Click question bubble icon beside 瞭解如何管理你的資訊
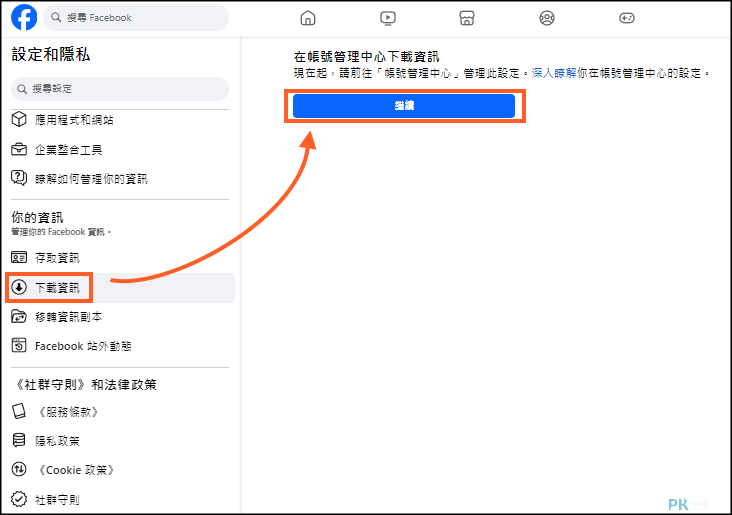This screenshot has height=515, width=732. click(x=19, y=178)
